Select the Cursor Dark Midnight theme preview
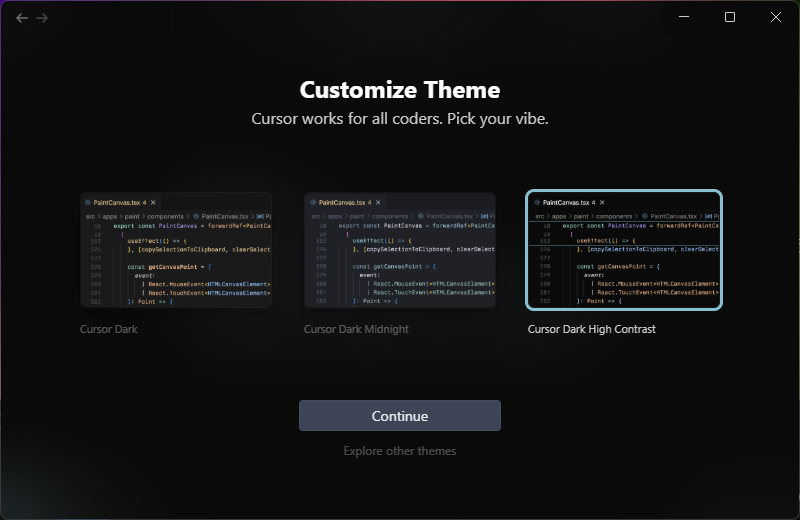 (400, 250)
